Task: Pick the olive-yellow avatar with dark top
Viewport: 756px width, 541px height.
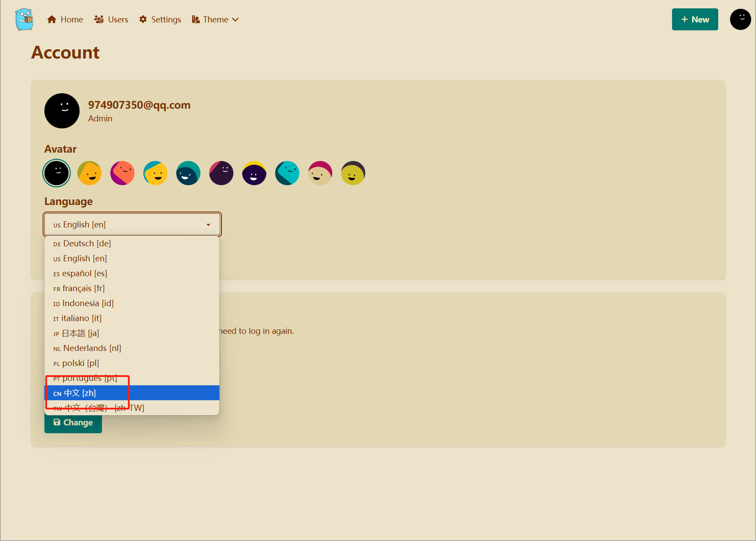Action: click(353, 173)
